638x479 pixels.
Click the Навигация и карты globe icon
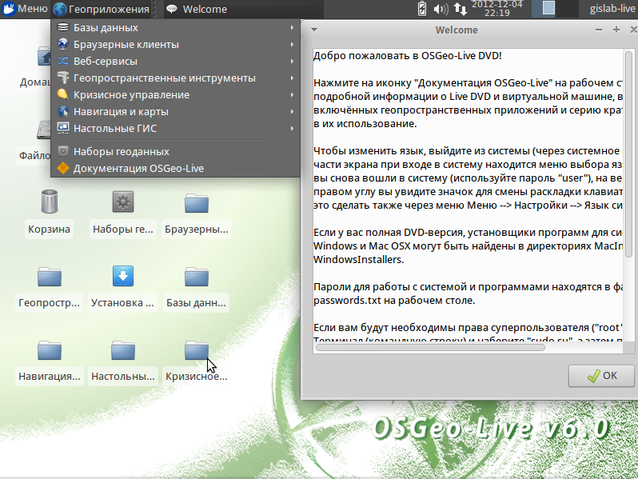pos(63,111)
